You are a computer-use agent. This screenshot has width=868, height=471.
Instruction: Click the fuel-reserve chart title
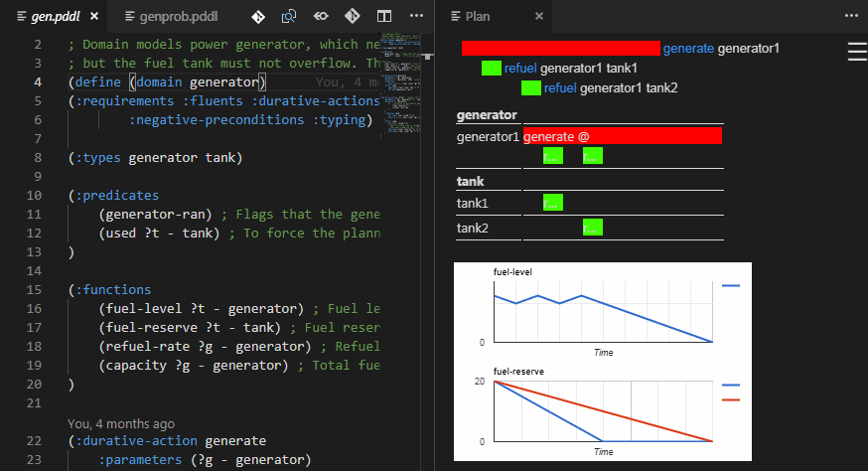click(x=518, y=372)
